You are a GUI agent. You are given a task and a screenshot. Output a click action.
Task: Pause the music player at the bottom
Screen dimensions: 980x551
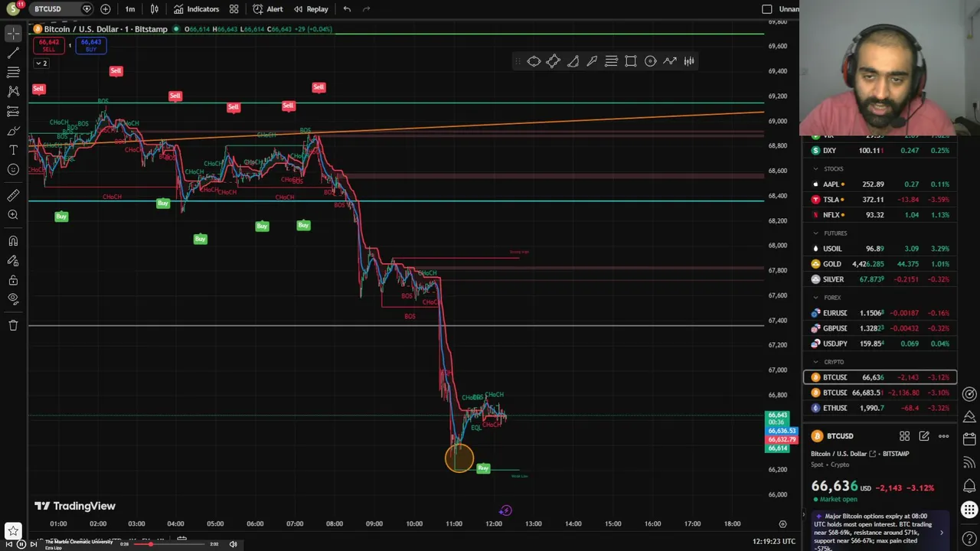coord(21,544)
